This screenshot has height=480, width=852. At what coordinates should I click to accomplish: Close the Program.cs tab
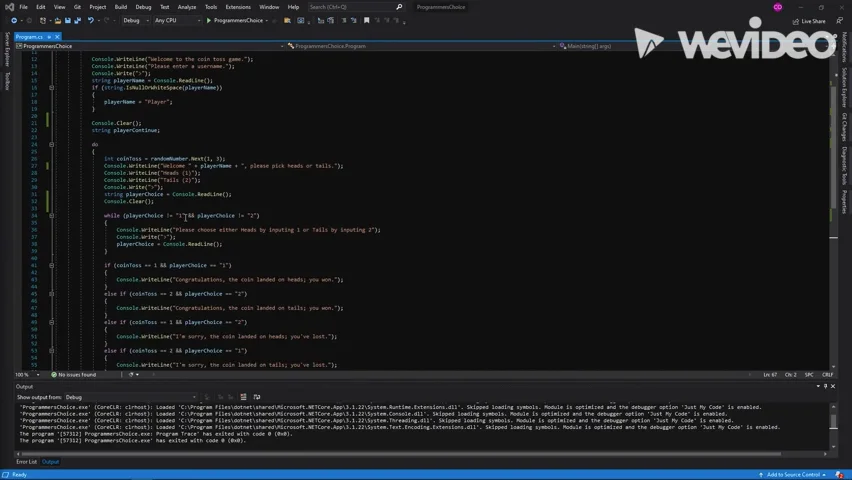57,37
